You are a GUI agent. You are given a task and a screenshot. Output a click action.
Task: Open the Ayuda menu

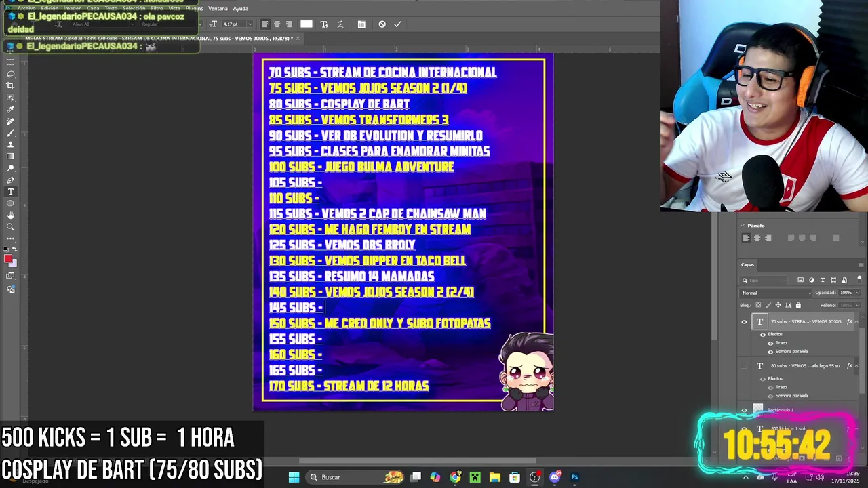click(240, 9)
